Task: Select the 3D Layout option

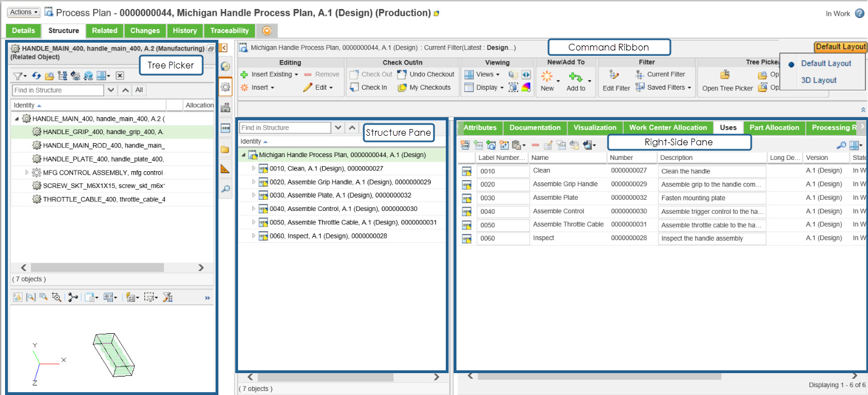Action: [819, 80]
